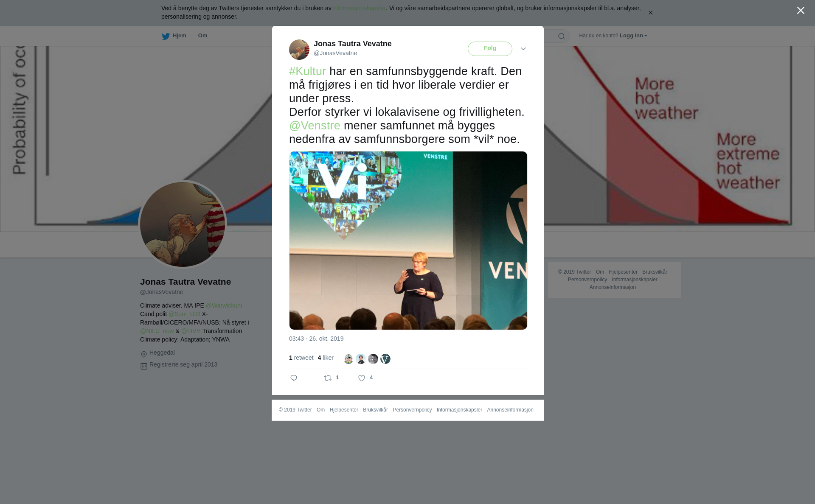Show the 4 liker list
Viewport: 815px width, 504px height.
326,358
